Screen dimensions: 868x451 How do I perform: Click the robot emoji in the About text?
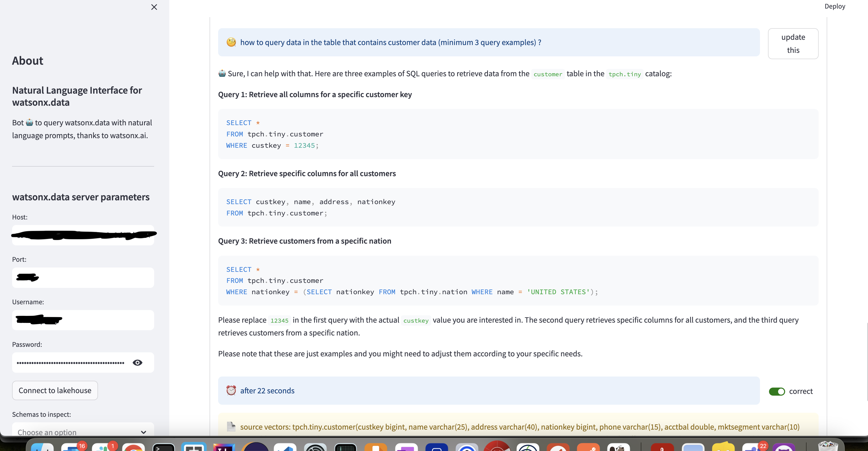pyautogui.click(x=30, y=122)
